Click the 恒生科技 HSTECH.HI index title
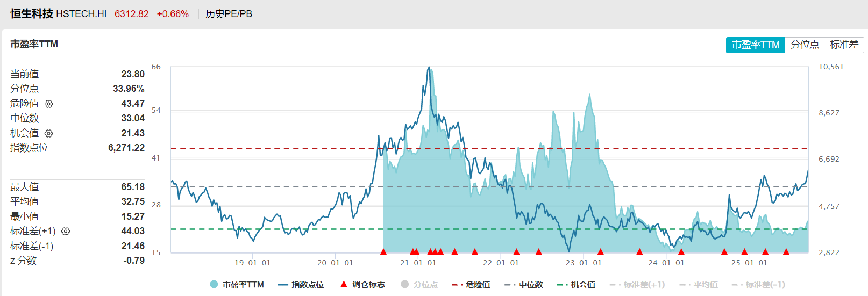 (58, 14)
